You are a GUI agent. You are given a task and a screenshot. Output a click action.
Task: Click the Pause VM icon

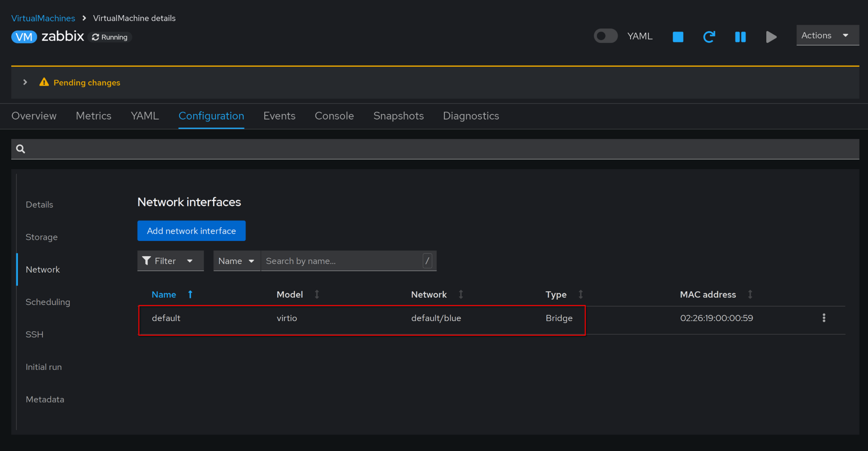(x=740, y=37)
